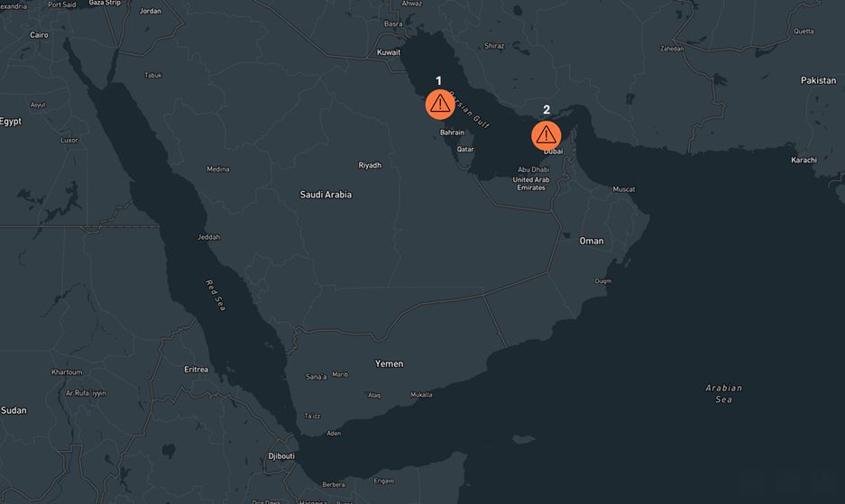Click the Cairo city label
The image size is (845, 504).
point(39,35)
